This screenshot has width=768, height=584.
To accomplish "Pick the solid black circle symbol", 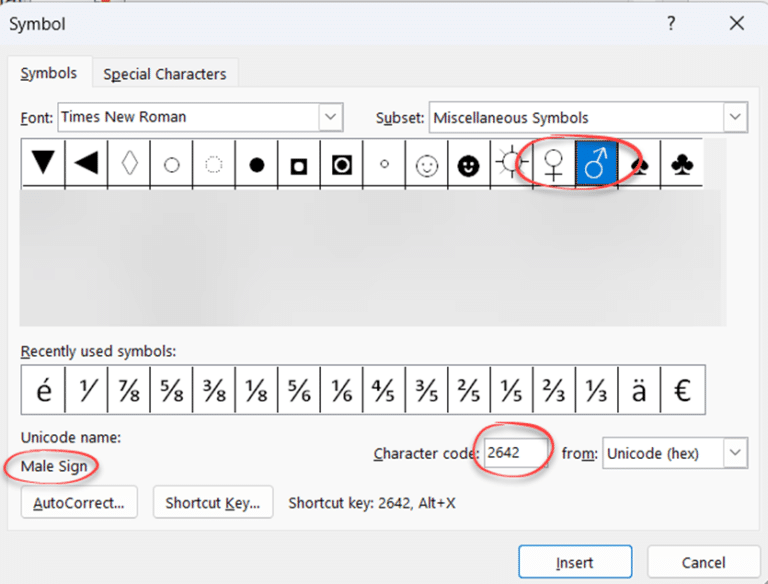I will 257,163.
